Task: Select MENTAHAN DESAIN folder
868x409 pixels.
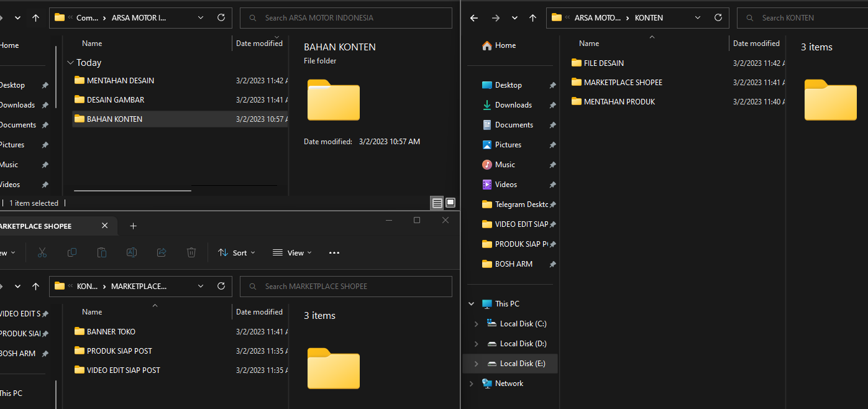Action: (121, 80)
